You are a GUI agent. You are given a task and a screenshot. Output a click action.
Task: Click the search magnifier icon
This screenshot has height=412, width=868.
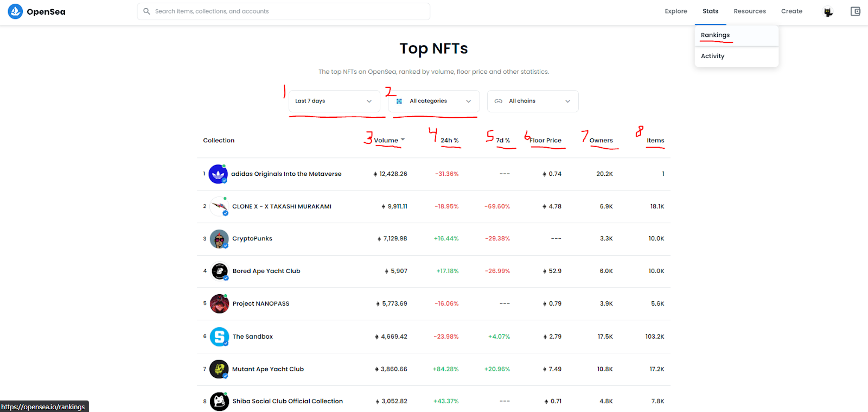point(146,11)
